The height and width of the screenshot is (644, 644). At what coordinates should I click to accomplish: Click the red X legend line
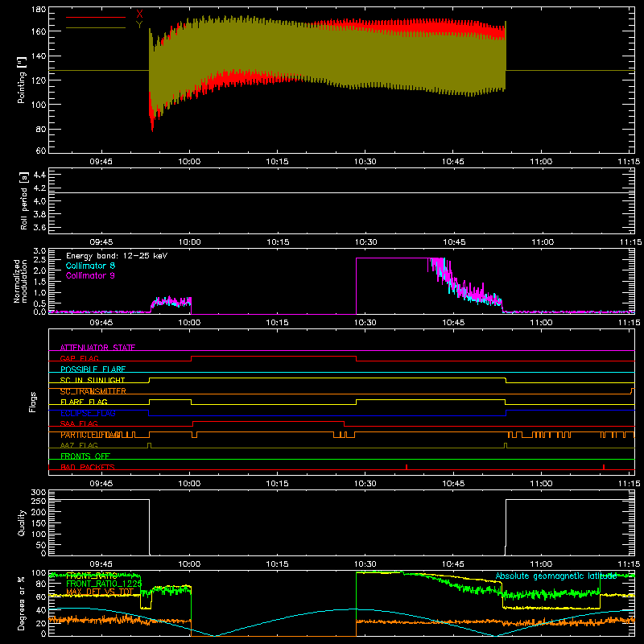pyautogui.click(x=95, y=17)
